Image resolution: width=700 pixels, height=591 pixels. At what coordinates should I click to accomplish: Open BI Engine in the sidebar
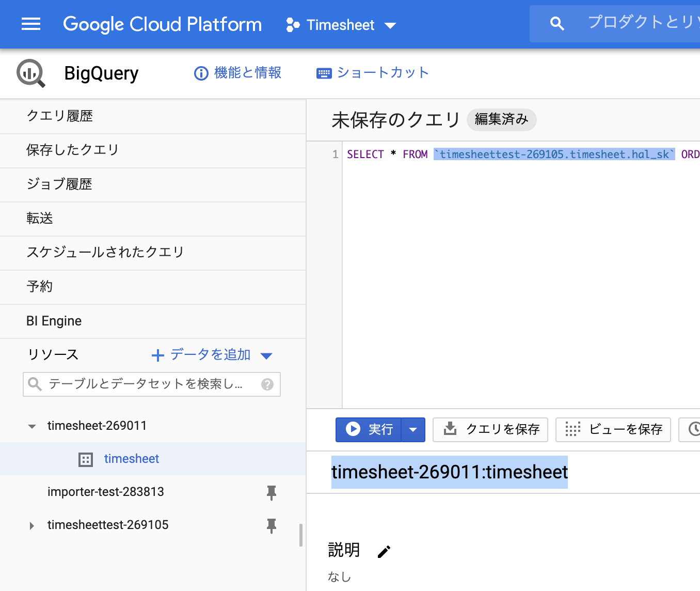click(153, 321)
